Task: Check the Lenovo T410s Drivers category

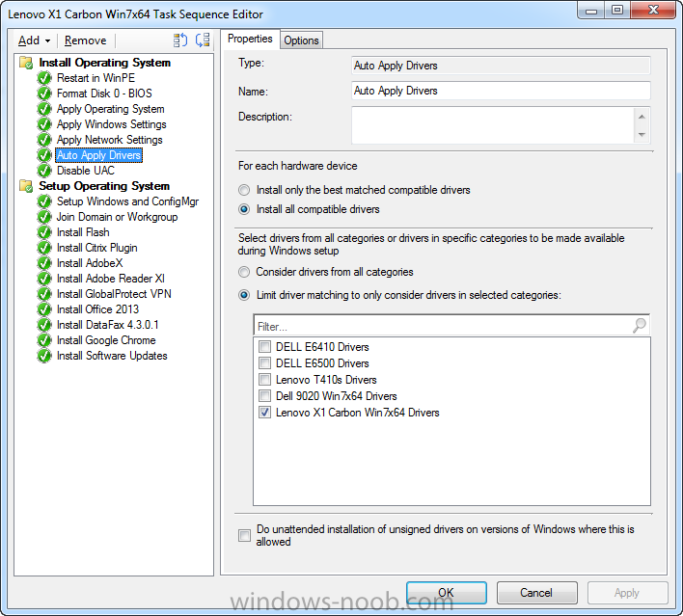Action: click(264, 380)
